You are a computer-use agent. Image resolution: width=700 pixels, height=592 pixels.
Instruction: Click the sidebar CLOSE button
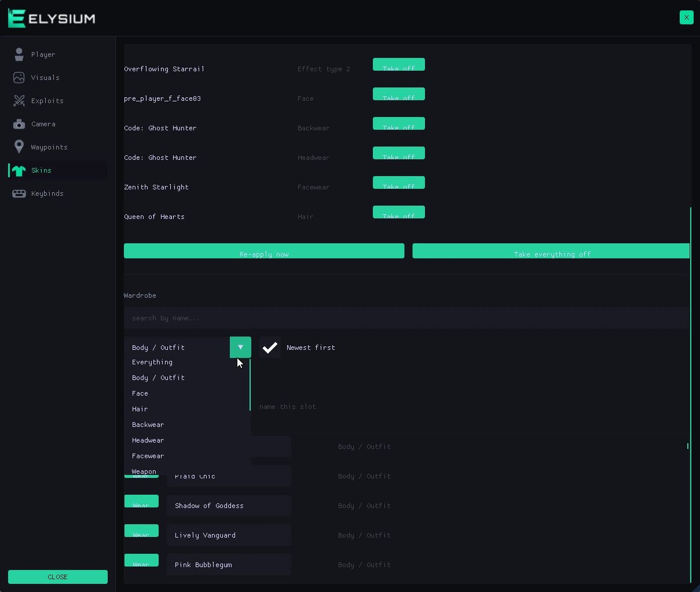[58, 577]
